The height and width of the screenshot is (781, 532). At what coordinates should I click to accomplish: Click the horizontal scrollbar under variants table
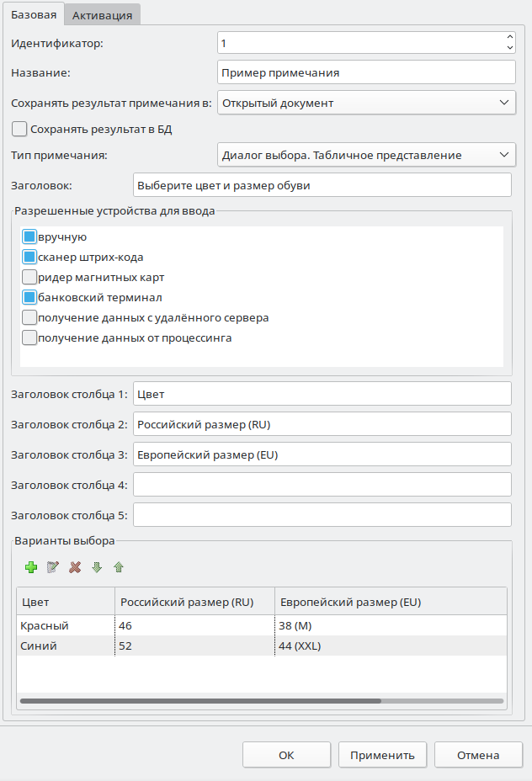200,699
